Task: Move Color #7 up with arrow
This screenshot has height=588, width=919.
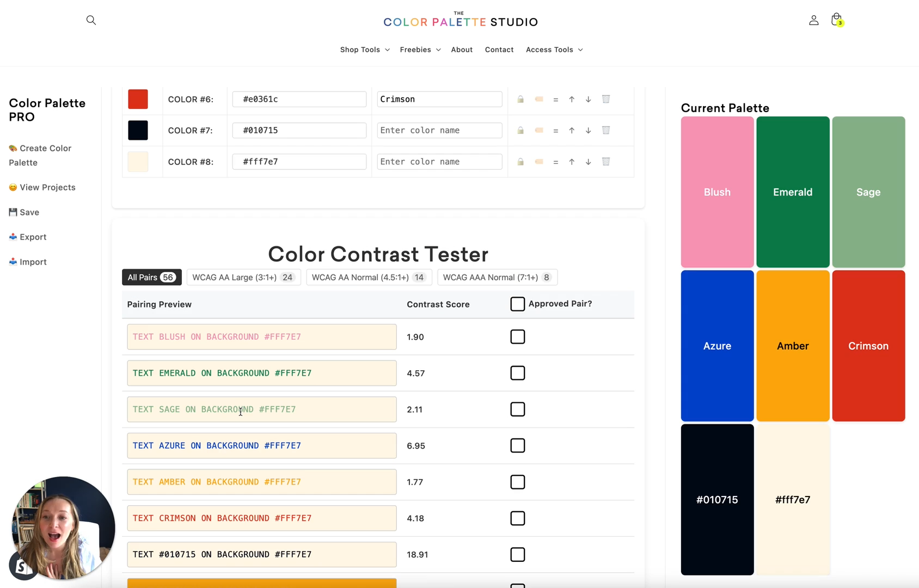Action: 572,130
